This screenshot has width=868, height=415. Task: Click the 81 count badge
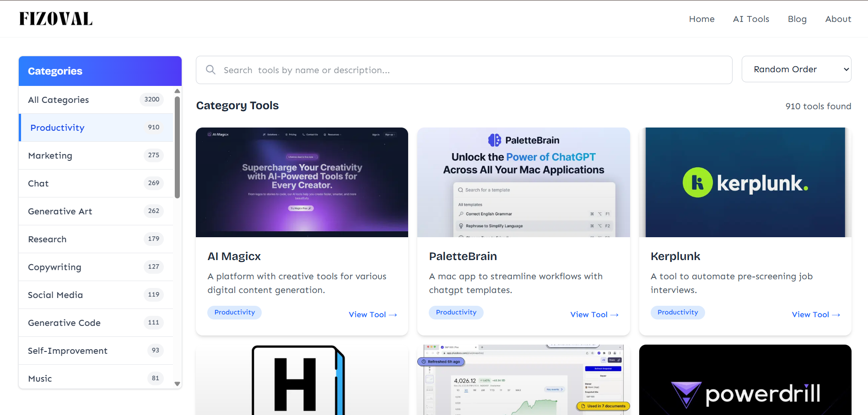point(156,378)
